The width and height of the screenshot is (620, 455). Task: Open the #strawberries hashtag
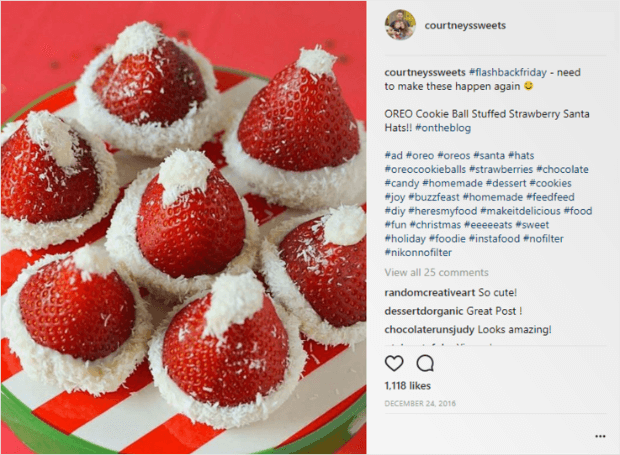pyautogui.click(x=501, y=169)
